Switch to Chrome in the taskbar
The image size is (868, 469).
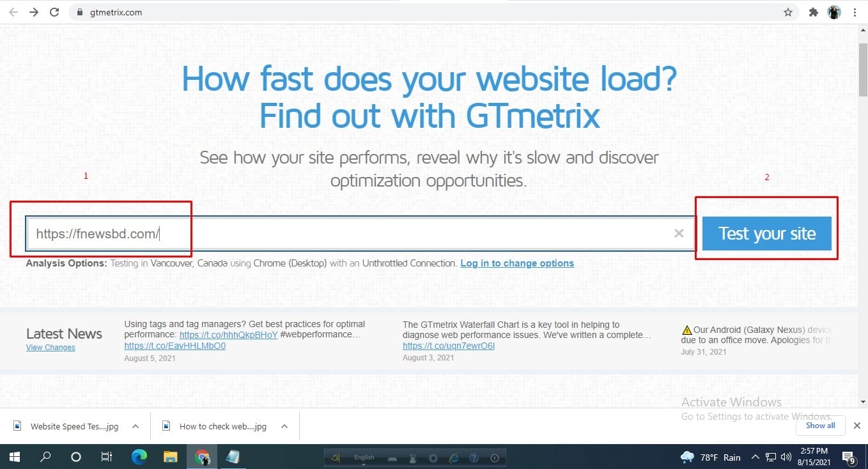[x=202, y=457]
